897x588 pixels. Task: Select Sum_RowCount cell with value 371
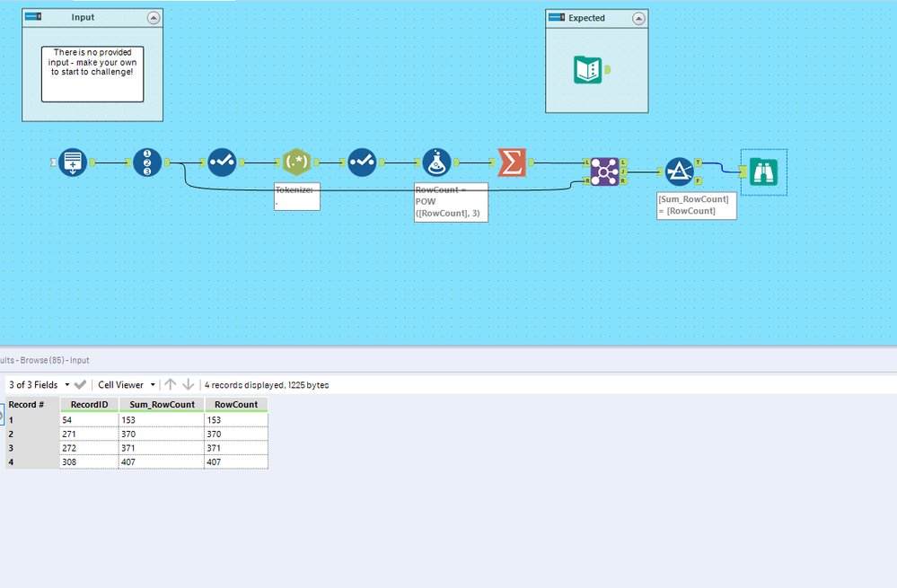(162, 448)
